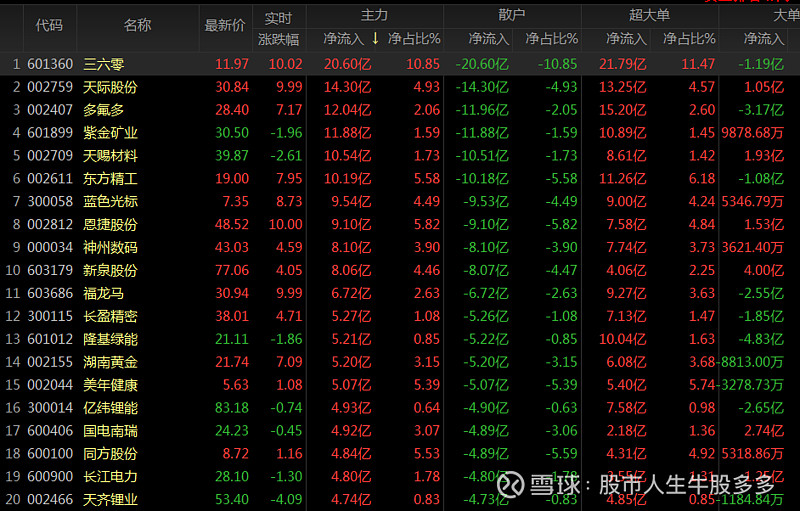Click stock code 300058
The image size is (800, 511).
[50, 201]
